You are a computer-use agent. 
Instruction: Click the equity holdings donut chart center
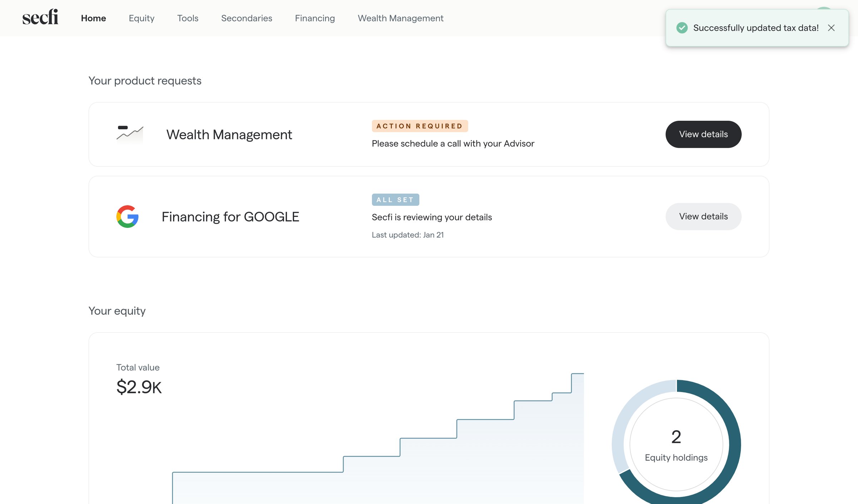point(676,444)
